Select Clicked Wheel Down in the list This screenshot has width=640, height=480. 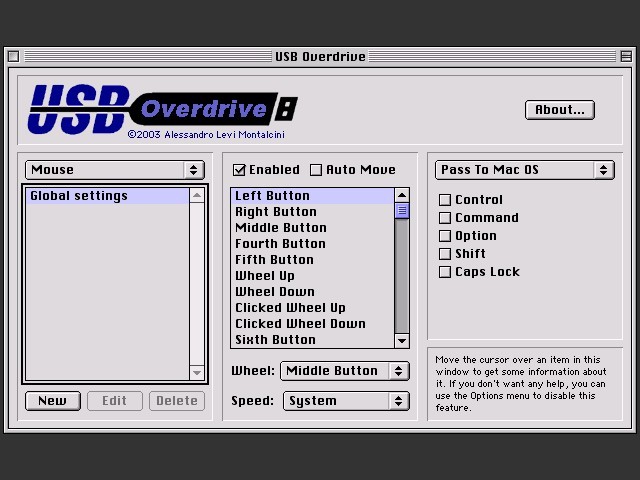click(313, 324)
